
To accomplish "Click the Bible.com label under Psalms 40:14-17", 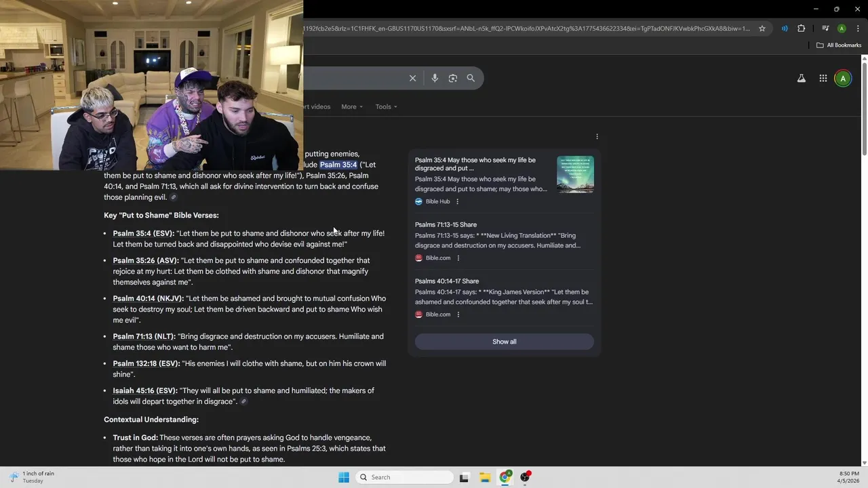I will 438,314.
